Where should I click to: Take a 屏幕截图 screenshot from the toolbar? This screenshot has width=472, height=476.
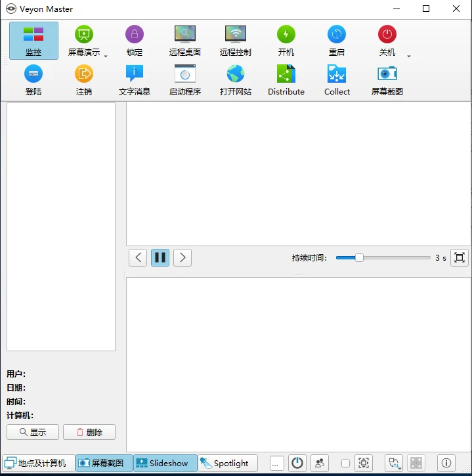387,80
